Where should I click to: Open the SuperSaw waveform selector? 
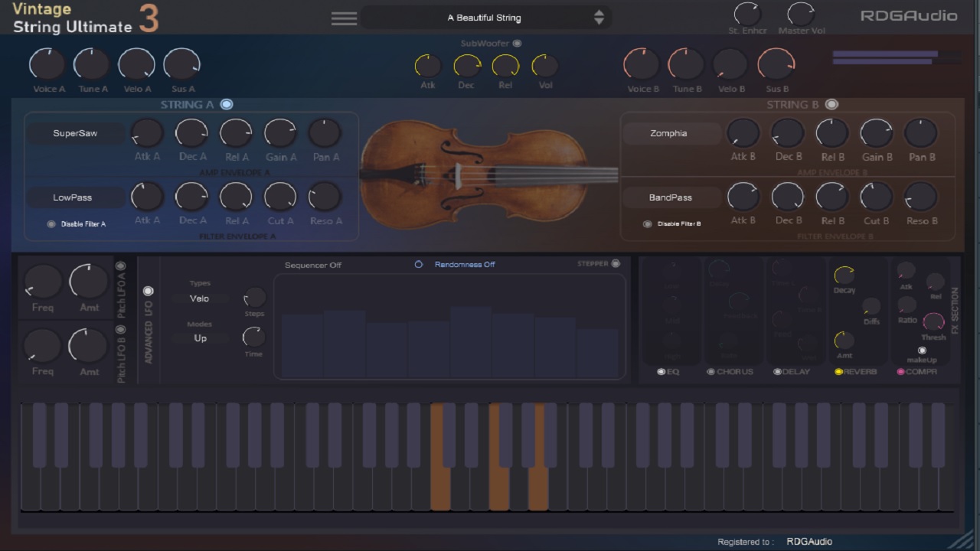pos(75,133)
